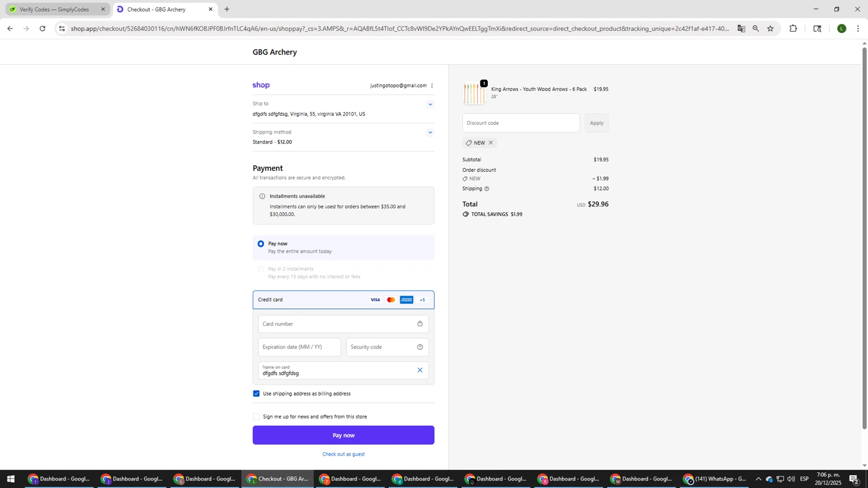
Task: Click the zoom magnifier icon in address bar
Action: (x=756, y=28)
